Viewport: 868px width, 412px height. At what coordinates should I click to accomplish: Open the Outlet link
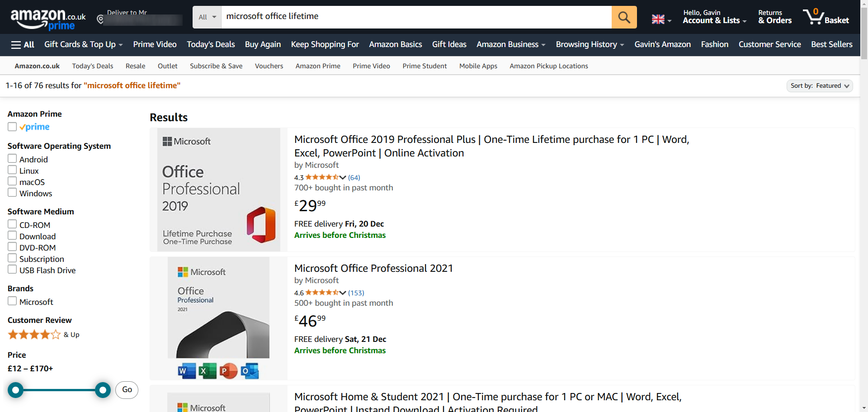click(x=167, y=66)
